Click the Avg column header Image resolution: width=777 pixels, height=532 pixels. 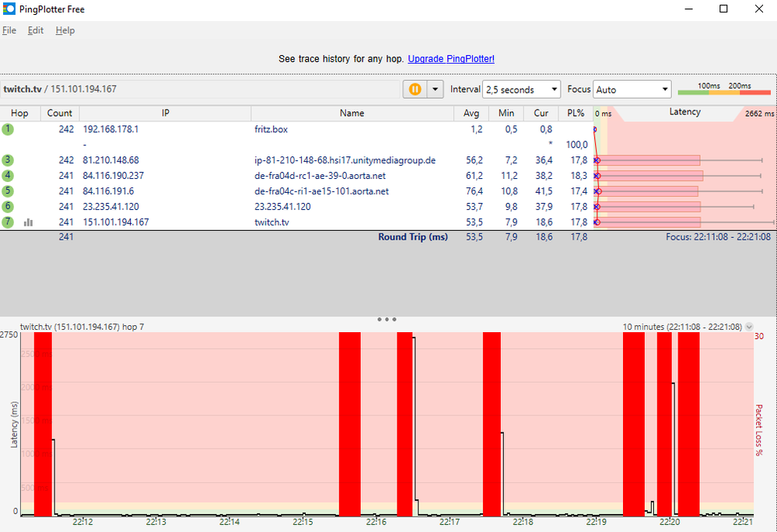tap(471, 113)
